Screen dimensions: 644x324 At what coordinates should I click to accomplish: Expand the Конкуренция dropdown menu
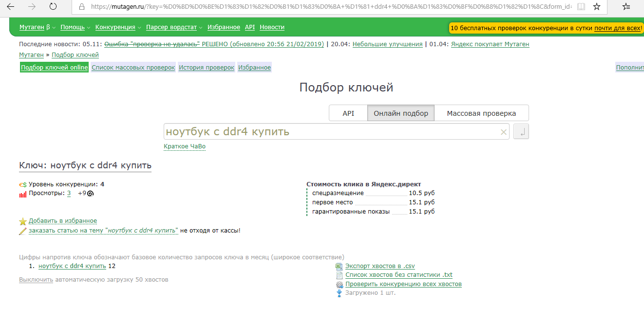[118, 27]
